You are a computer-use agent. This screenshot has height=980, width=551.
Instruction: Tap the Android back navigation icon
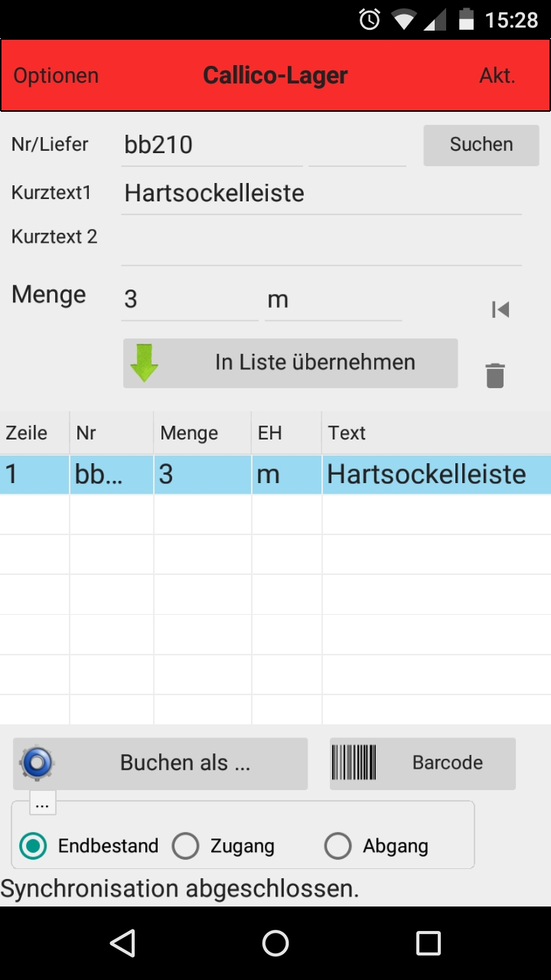pyautogui.click(x=122, y=943)
